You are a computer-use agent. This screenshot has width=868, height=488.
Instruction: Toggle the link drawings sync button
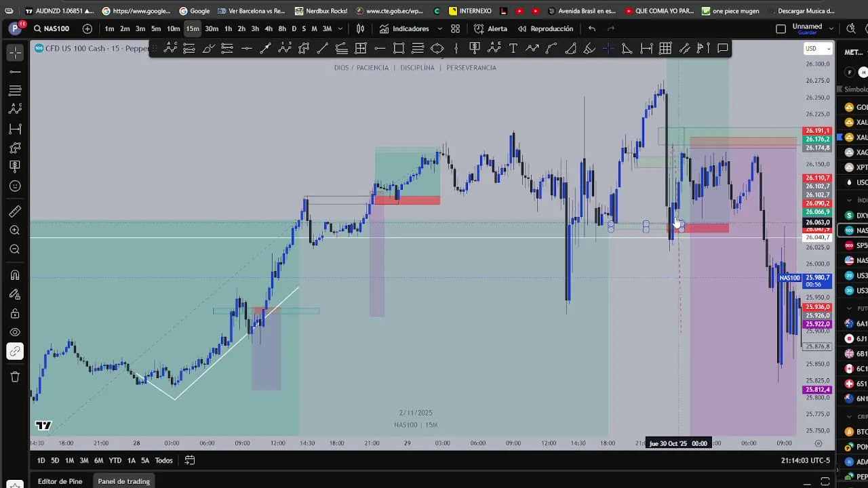15,351
